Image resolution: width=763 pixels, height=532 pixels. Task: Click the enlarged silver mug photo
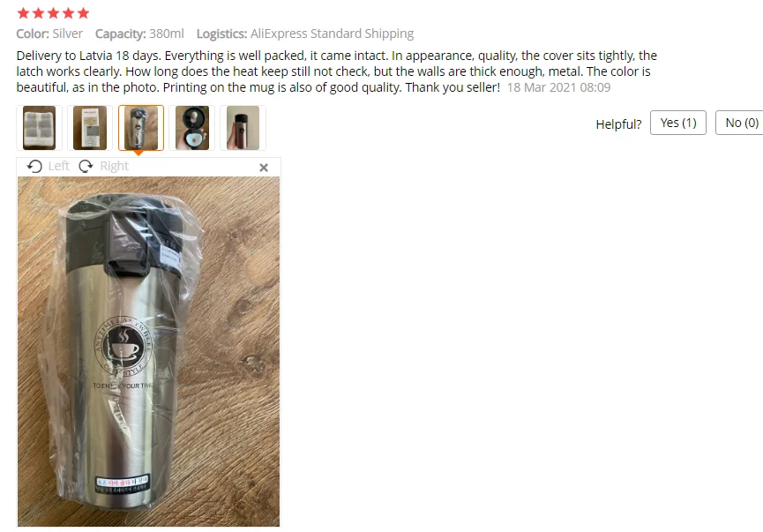[148, 351]
